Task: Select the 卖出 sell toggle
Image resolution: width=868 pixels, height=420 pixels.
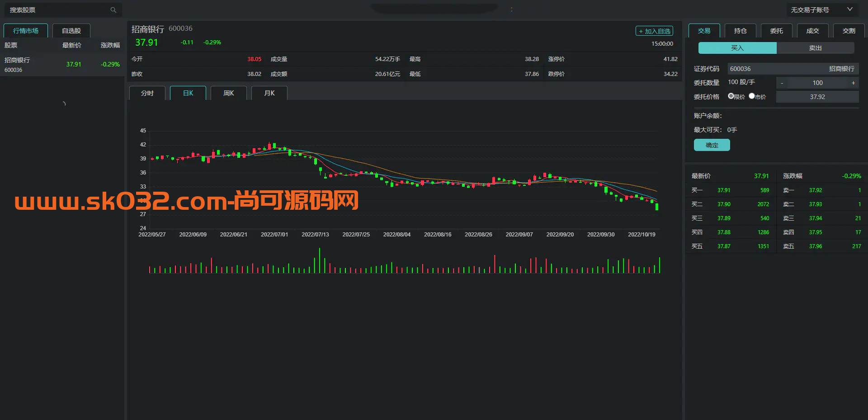Action: [816, 48]
